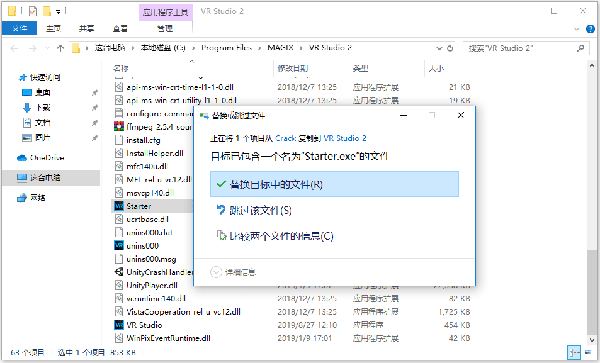
Task: Click MAGIX in the address path
Action: [x=280, y=48]
